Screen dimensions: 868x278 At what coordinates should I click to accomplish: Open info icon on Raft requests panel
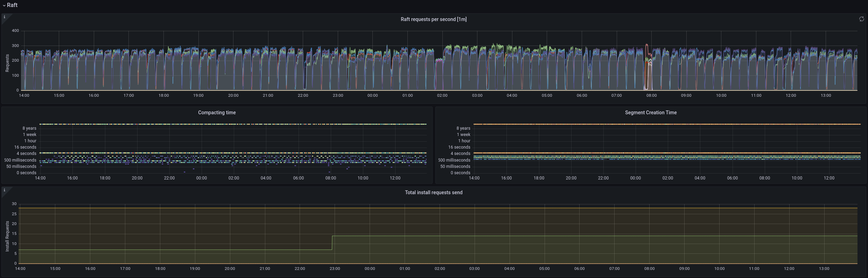click(4, 17)
